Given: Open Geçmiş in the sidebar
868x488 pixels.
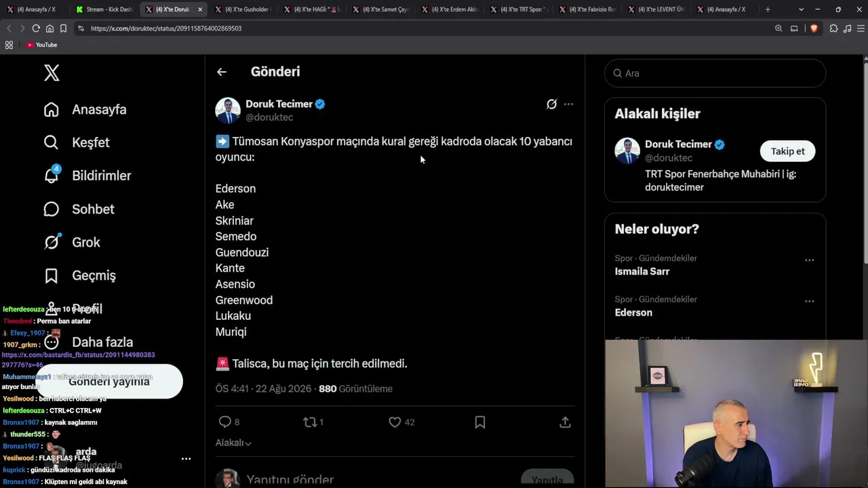Looking at the screenshot, I should [x=79, y=275].
